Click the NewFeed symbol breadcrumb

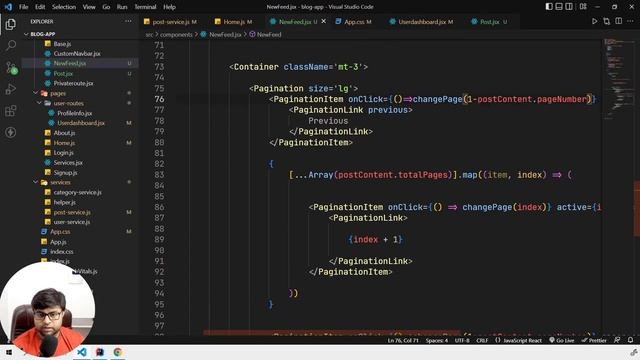point(265,35)
